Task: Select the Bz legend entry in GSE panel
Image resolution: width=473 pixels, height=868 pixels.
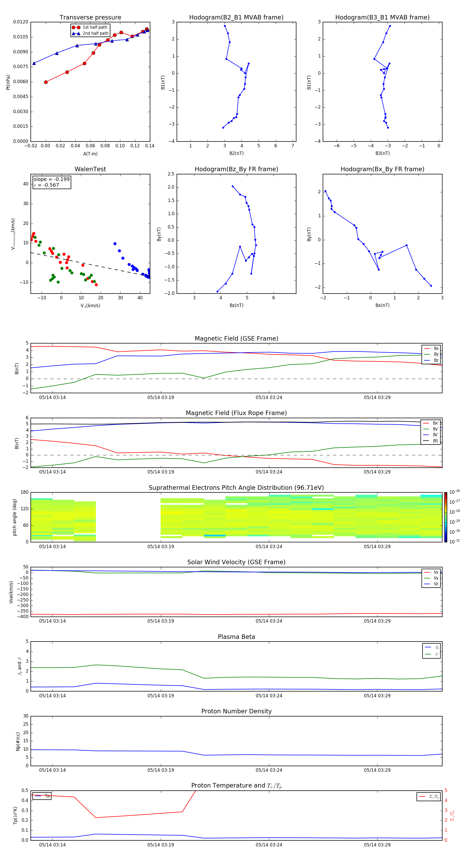Action: (x=431, y=360)
